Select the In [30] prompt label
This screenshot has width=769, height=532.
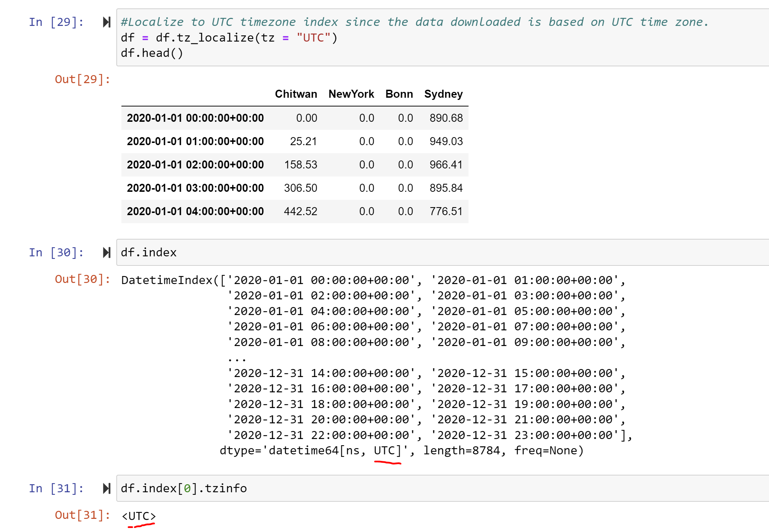[56, 252]
